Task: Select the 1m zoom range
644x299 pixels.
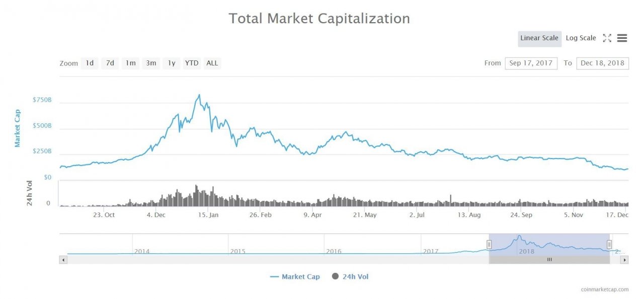Action: (130, 63)
